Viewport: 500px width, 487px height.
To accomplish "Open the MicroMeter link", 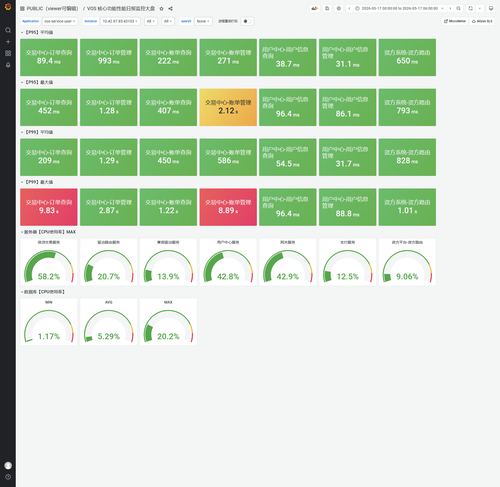I will (x=455, y=21).
